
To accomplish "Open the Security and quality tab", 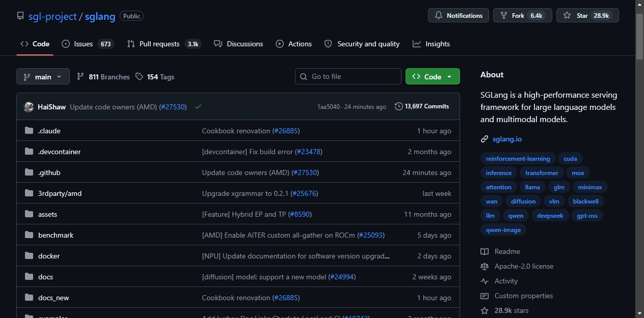I will click(362, 44).
